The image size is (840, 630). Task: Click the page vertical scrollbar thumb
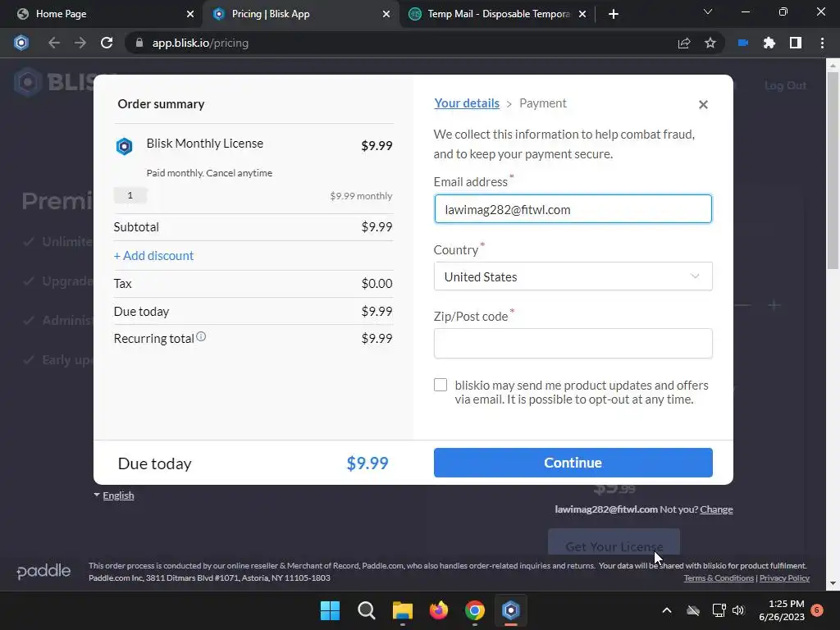point(833,171)
